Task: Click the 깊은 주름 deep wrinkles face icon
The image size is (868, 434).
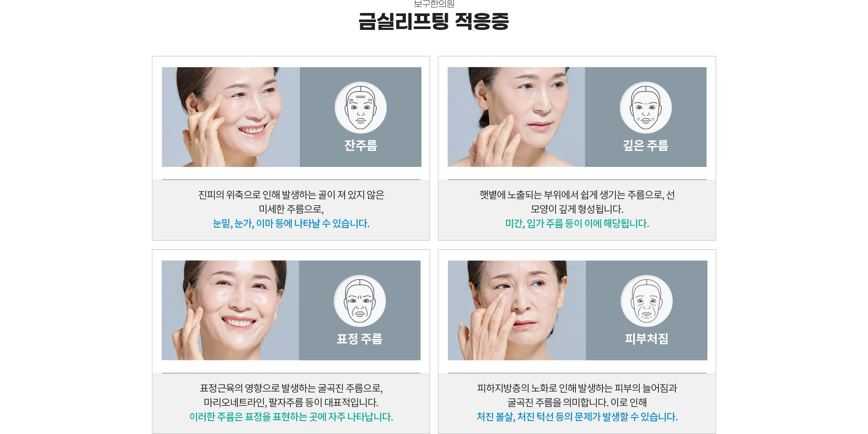Action: (x=646, y=108)
